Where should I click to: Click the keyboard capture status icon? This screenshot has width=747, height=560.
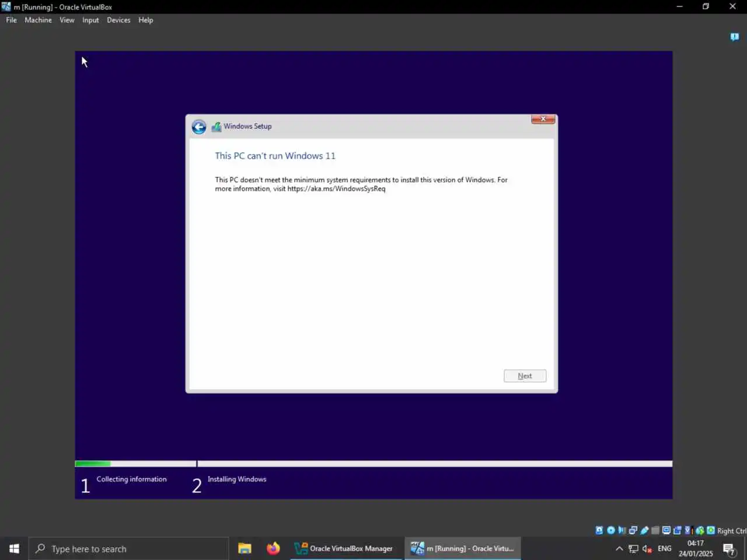tap(711, 530)
